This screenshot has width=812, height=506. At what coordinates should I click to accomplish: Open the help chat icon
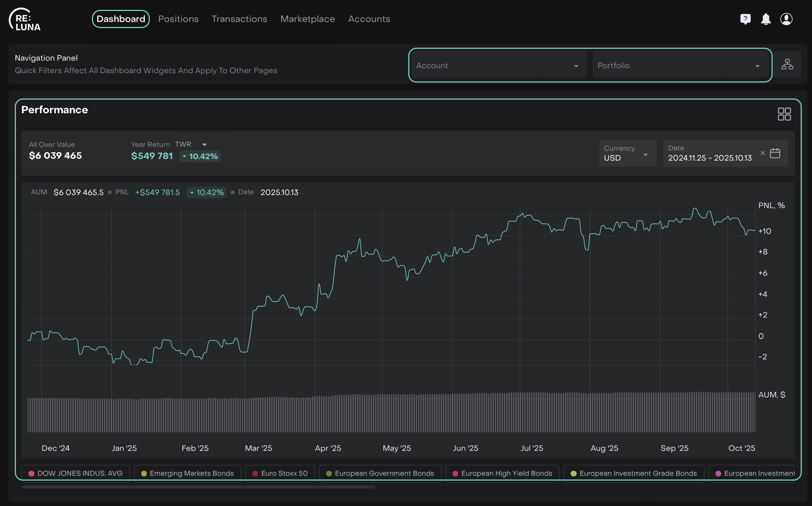pyautogui.click(x=745, y=19)
